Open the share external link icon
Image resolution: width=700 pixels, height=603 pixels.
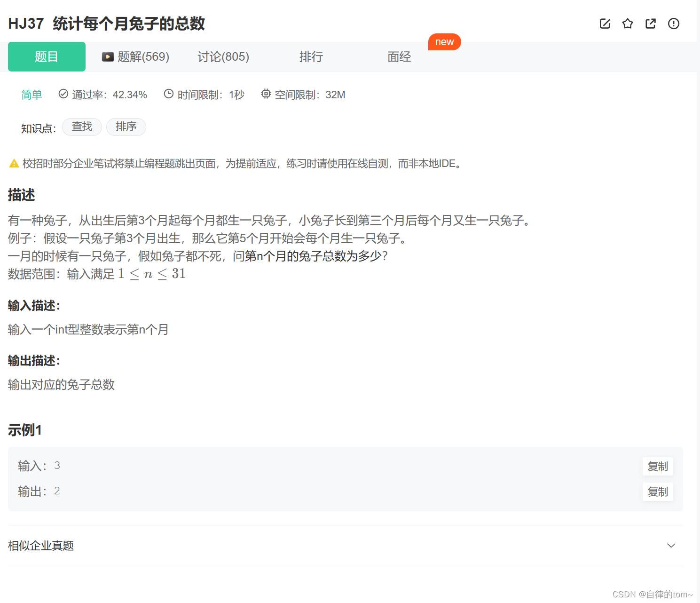point(651,24)
